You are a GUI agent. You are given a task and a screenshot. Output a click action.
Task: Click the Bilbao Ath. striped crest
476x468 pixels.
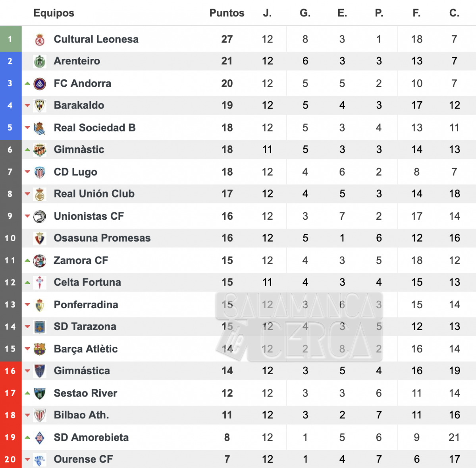click(39, 415)
